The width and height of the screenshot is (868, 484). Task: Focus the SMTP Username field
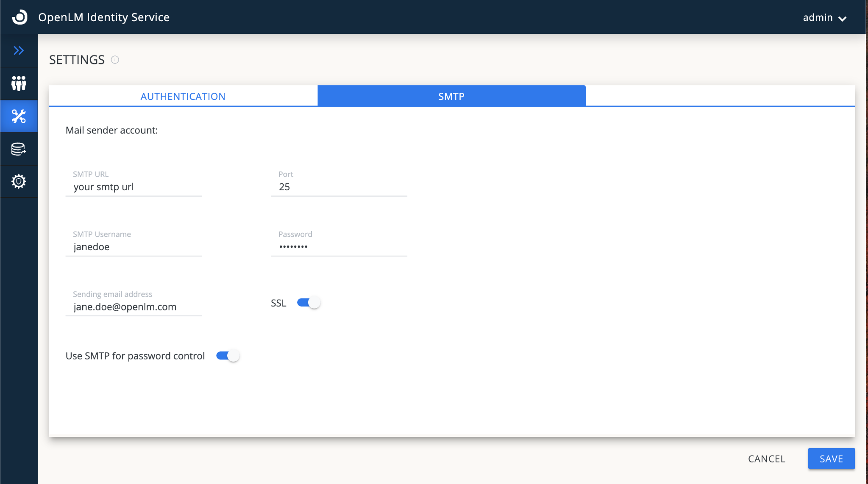[x=134, y=247]
